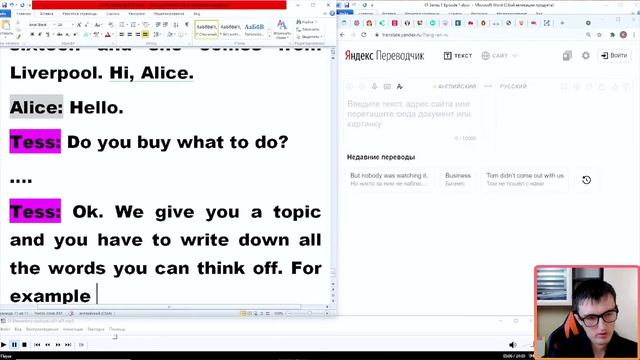Toggle the show paragraph marks pilcrow
Image resolution: width=640 pixels, height=360 pixels.
pyautogui.click(x=187, y=25)
